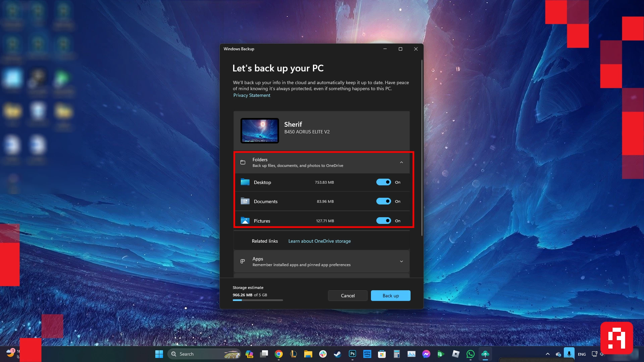Click the ENG language indicator
Screen dimensions: 644x362
coord(582,354)
